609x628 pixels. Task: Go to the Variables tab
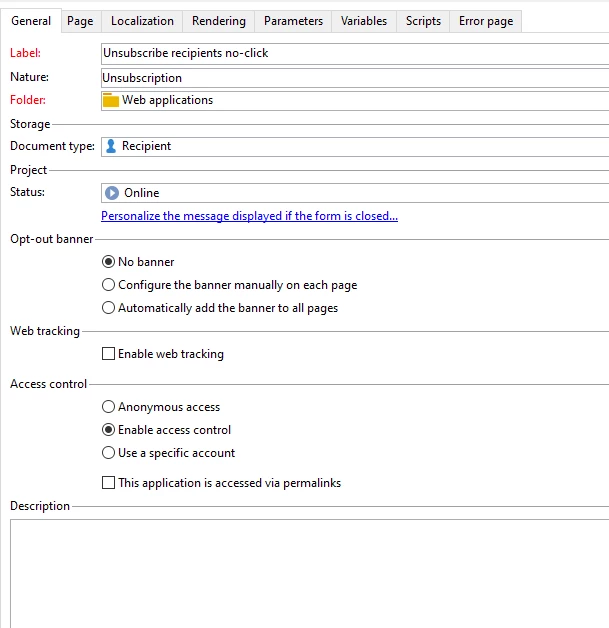click(364, 21)
